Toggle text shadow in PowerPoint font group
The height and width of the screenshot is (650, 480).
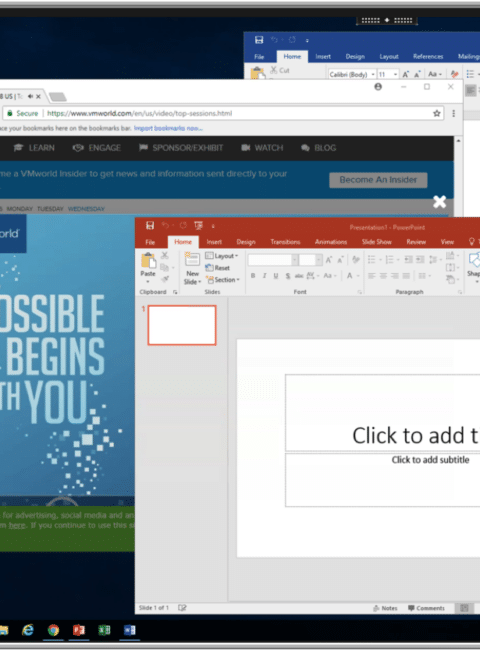[x=288, y=276]
